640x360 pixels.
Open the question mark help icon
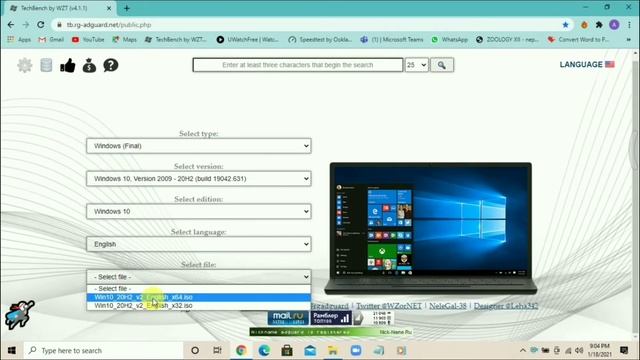pos(111,65)
